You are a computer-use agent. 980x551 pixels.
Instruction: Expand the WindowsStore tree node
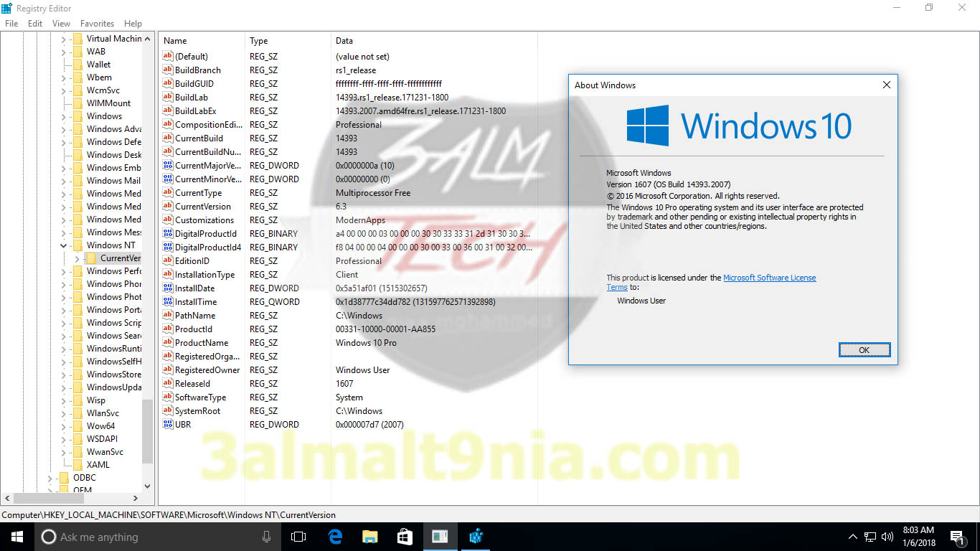point(64,375)
